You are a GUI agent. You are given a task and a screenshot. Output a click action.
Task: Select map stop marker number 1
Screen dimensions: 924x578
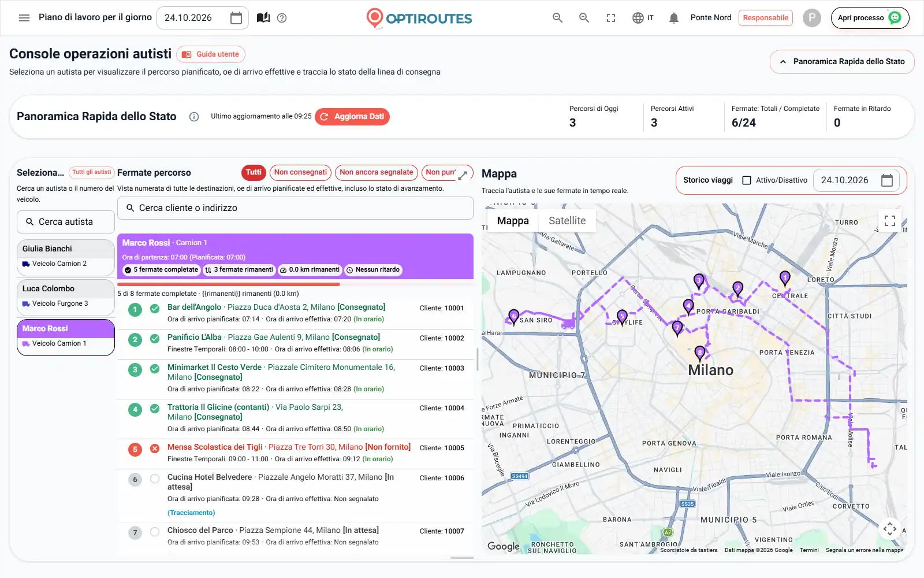(785, 277)
